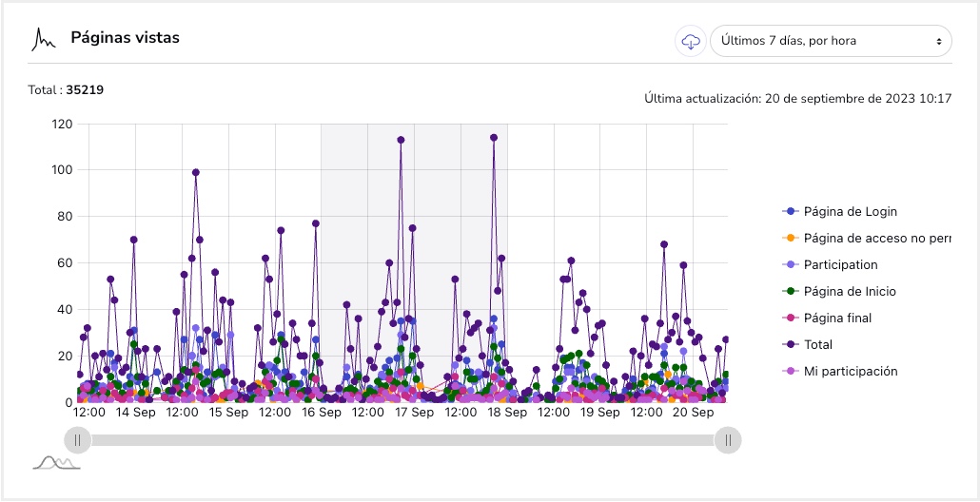Click the 17 Sep label on x-axis
The width and height of the screenshot is (980, 502).
tap(415, 414)
